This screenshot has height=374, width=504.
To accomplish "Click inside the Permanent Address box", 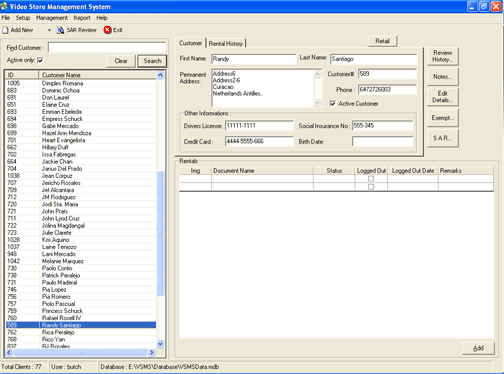I will 263,88.
